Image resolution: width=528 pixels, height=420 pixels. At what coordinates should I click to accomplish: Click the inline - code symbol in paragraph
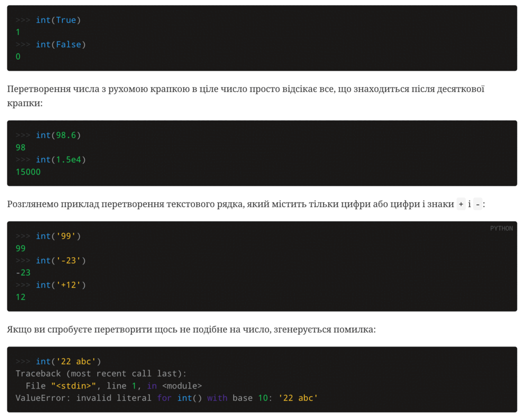click(x=477, y=204)
